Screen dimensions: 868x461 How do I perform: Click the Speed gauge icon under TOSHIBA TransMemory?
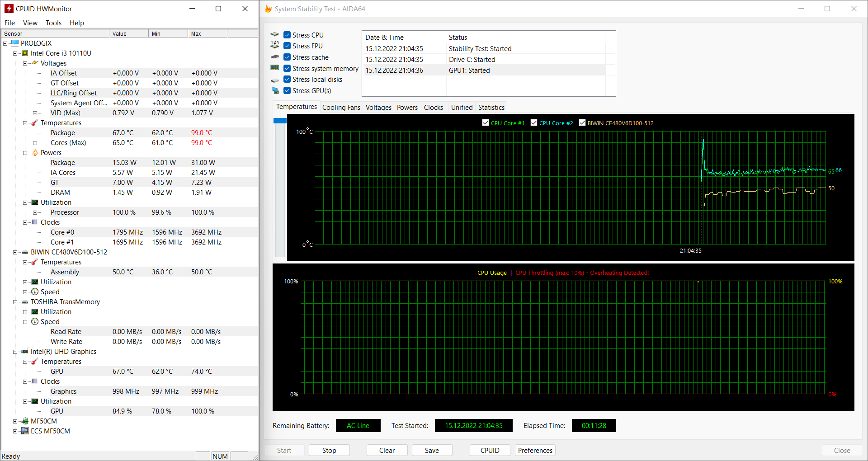tap(35, 321)
